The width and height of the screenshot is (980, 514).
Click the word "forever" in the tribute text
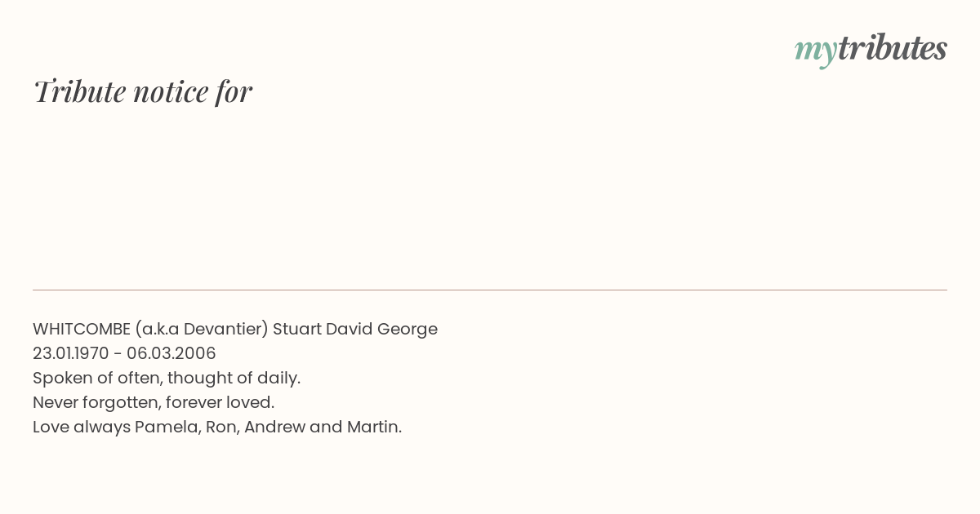[194, 402]
